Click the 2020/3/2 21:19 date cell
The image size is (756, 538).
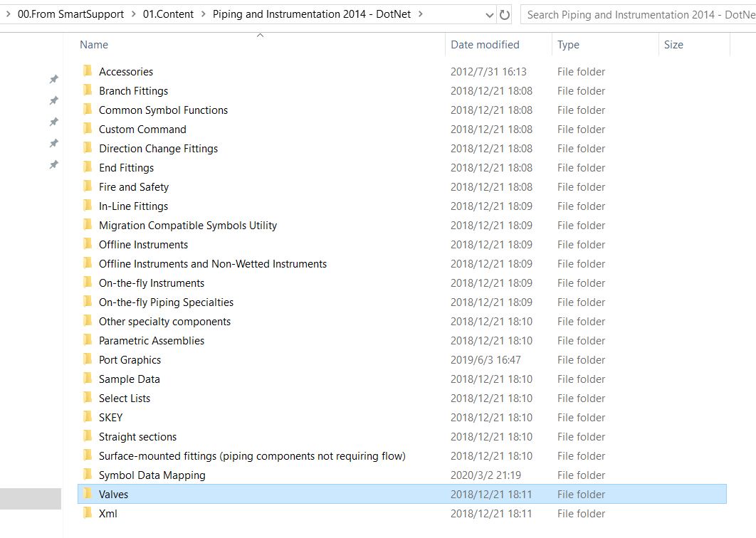coord(485,475)
